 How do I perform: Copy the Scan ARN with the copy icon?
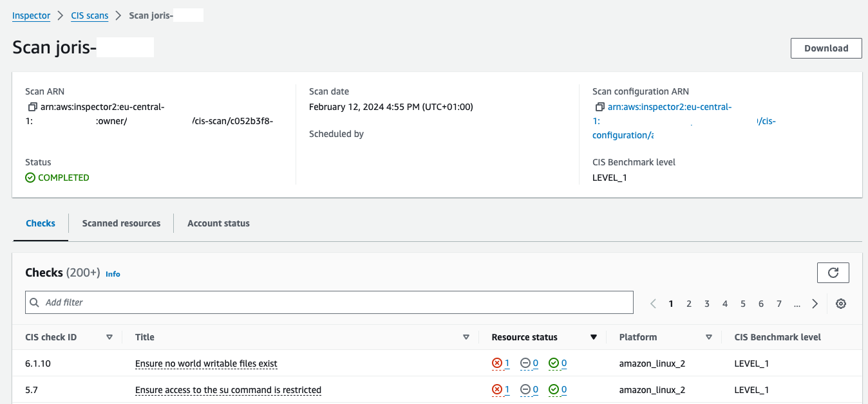point(32,107)
